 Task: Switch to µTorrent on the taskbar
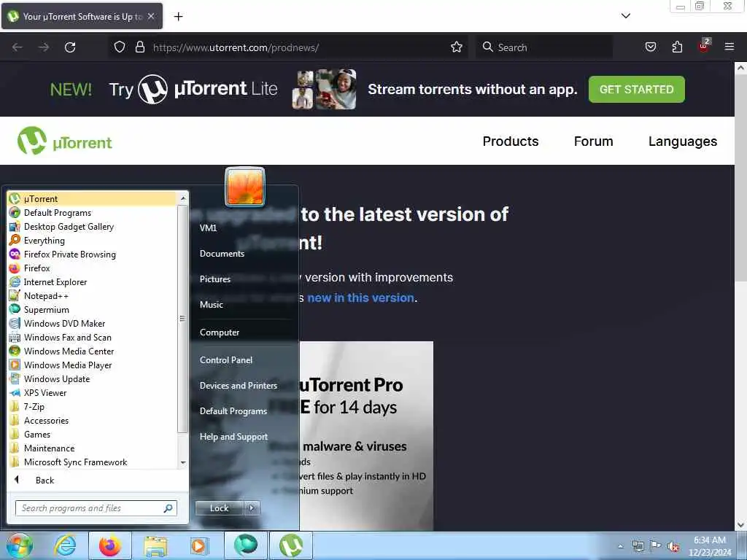pos(290,545)
